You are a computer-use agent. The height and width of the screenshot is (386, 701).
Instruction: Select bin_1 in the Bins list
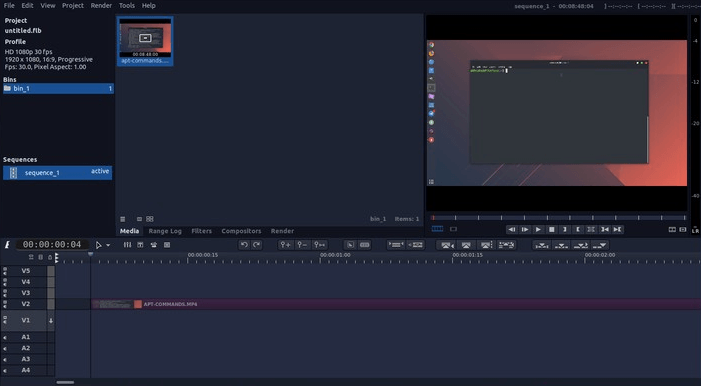coord(58,89)
